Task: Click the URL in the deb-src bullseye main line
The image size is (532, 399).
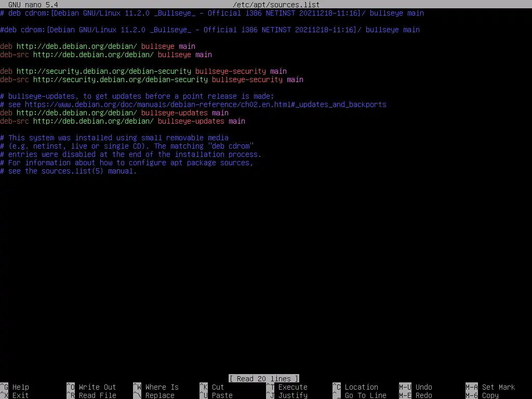Action: [94, 55]
